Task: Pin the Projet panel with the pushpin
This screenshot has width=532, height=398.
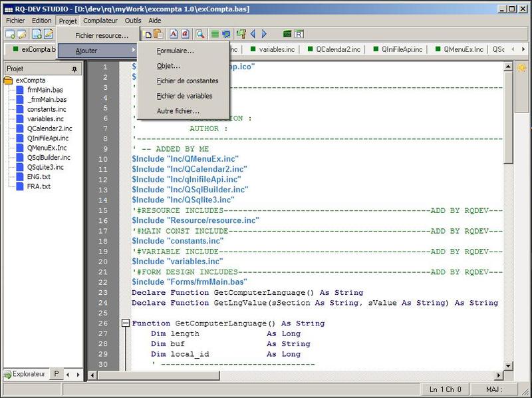Action: tap(74, 69)
